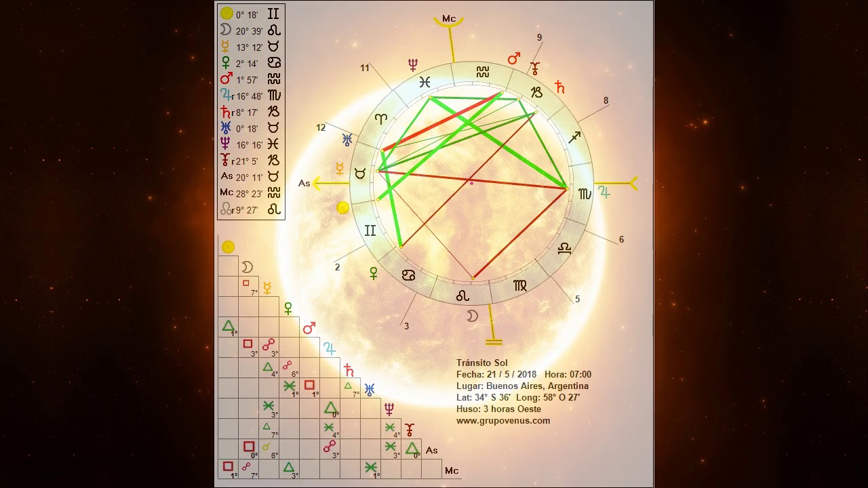Click the As label left of the wheel

click(304, 183)
